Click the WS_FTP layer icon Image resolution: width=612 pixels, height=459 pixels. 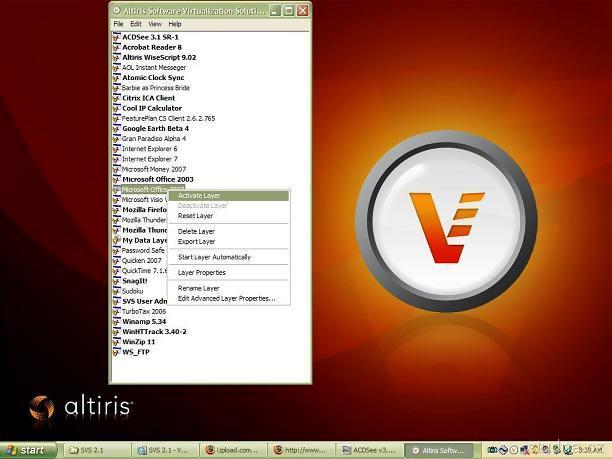(116, 352)
